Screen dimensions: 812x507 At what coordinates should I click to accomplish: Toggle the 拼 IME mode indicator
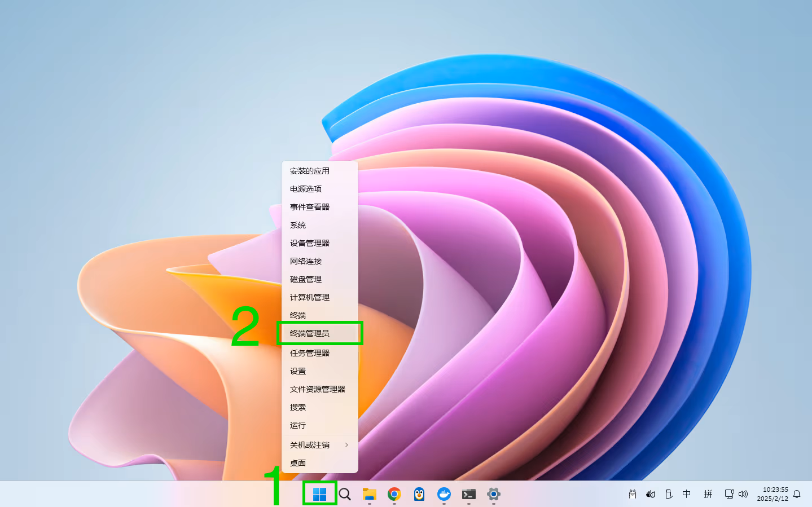pos(708,494)
